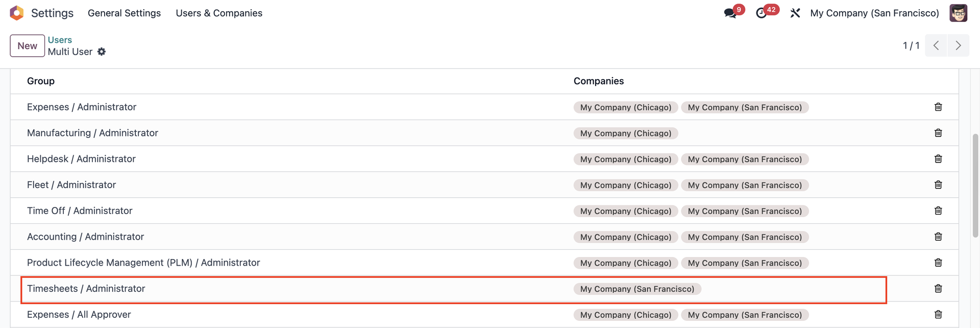Go to the previous record

(936, 45)
